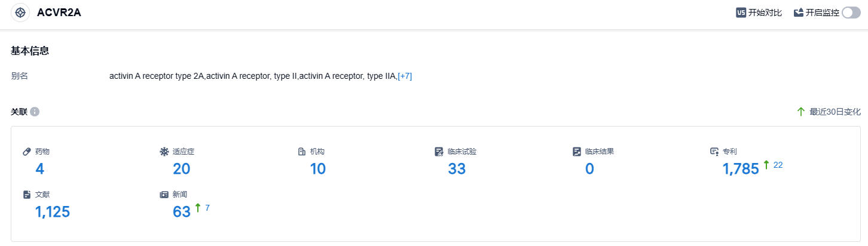The height and width of the screenshot is (246, 868).
Task: Click the 机构 building icon
Action: click(x=302, y=152)
